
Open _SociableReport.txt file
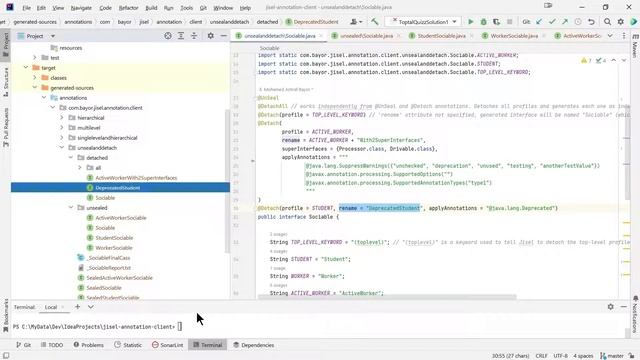point(109,268)
